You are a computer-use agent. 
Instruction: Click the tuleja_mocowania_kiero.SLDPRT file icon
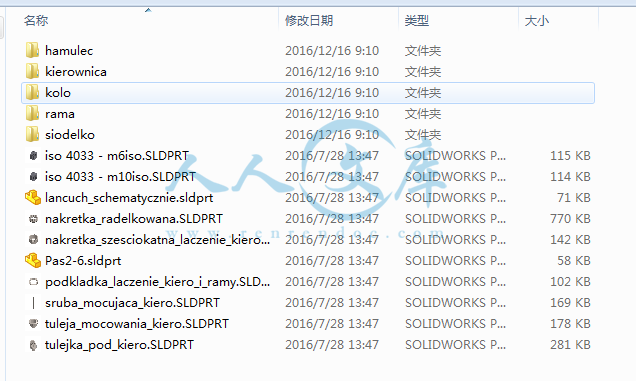click(33, 323)
